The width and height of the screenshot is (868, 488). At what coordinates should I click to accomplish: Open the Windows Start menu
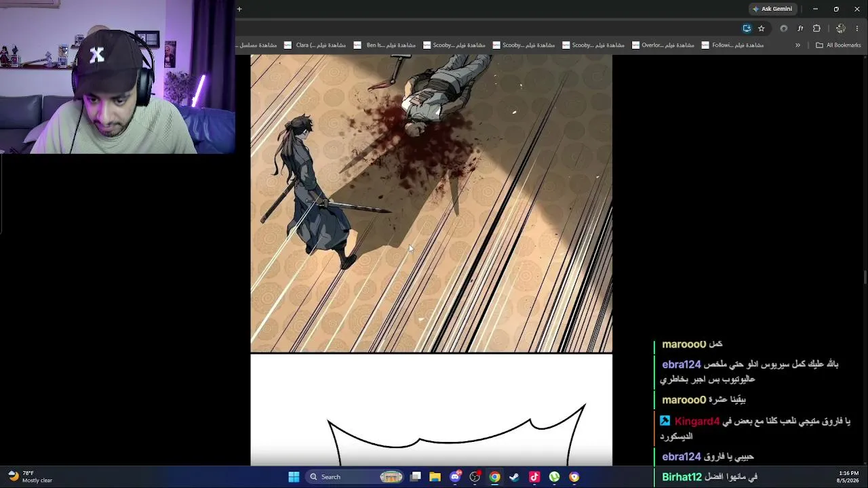(294, 477)
